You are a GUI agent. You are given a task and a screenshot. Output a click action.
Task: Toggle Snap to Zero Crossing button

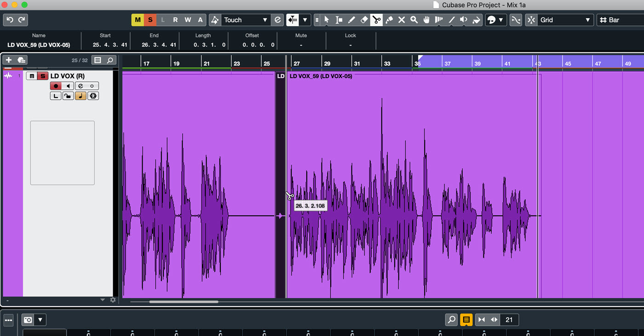pos(516,20)
